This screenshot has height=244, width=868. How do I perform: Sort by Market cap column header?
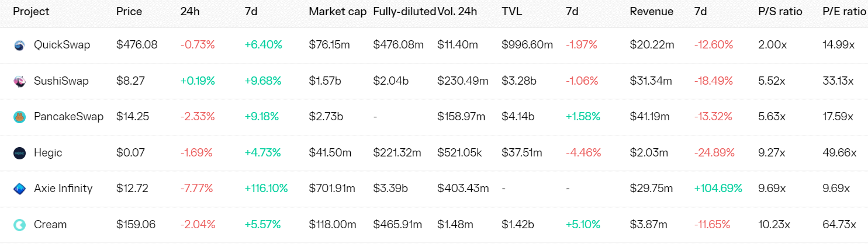tap(338, 12)
